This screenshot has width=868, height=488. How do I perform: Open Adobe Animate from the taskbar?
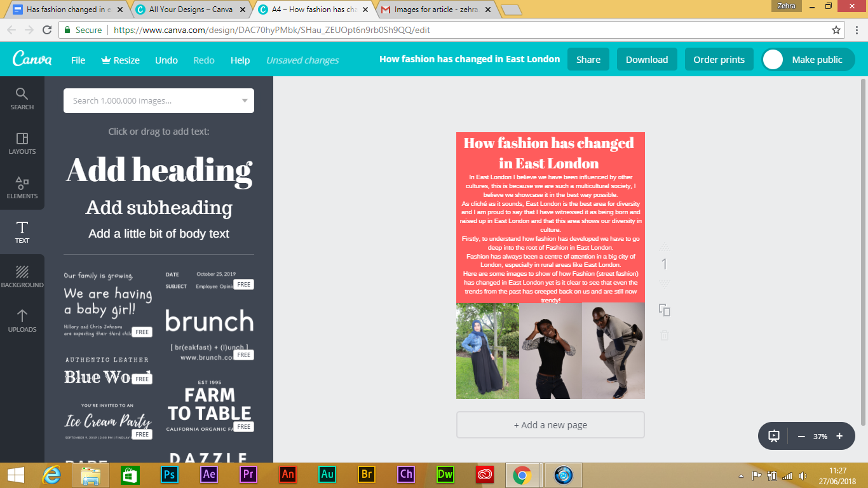(287, 475)
